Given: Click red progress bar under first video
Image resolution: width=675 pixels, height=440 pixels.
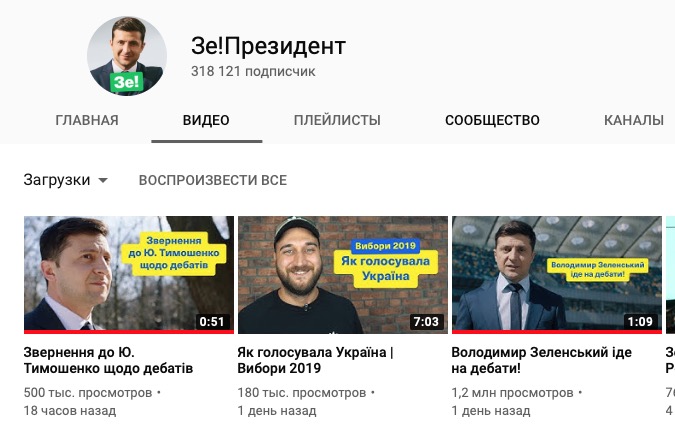Looking at the screenshot, I should pyautogui.click(x=129, y=332).
